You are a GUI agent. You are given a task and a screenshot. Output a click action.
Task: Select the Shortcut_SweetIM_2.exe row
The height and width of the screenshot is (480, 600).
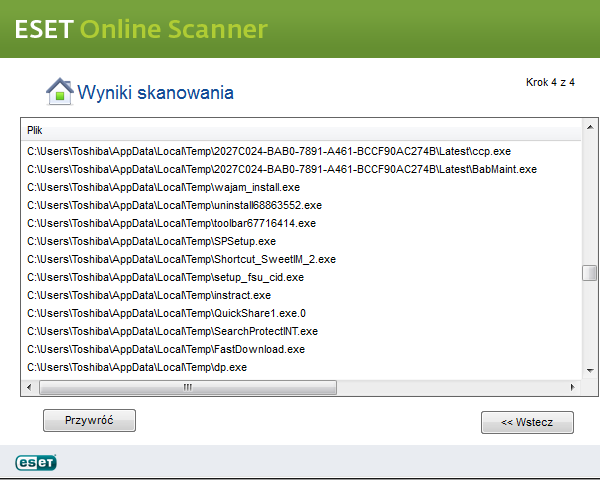[x=302, y=259]
